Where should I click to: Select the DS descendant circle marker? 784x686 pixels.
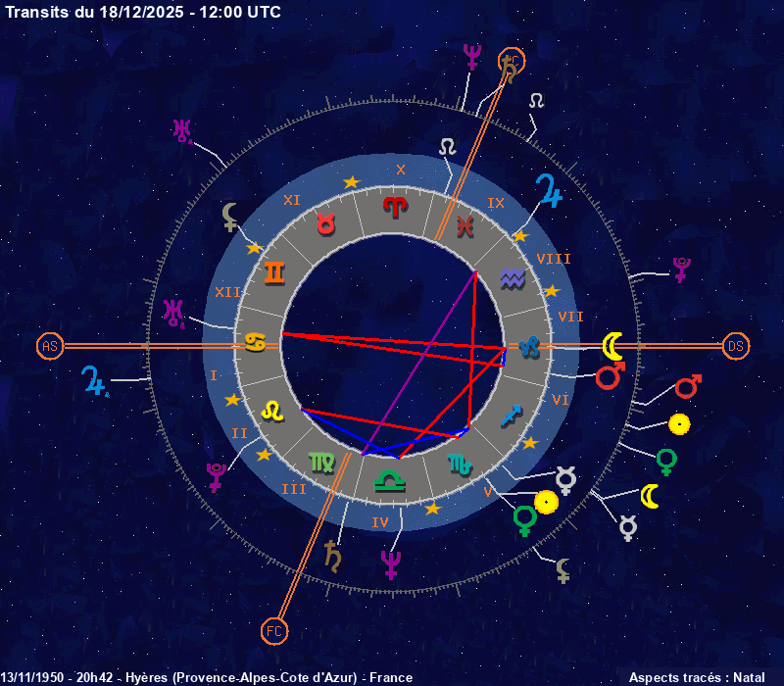point(736,346)
